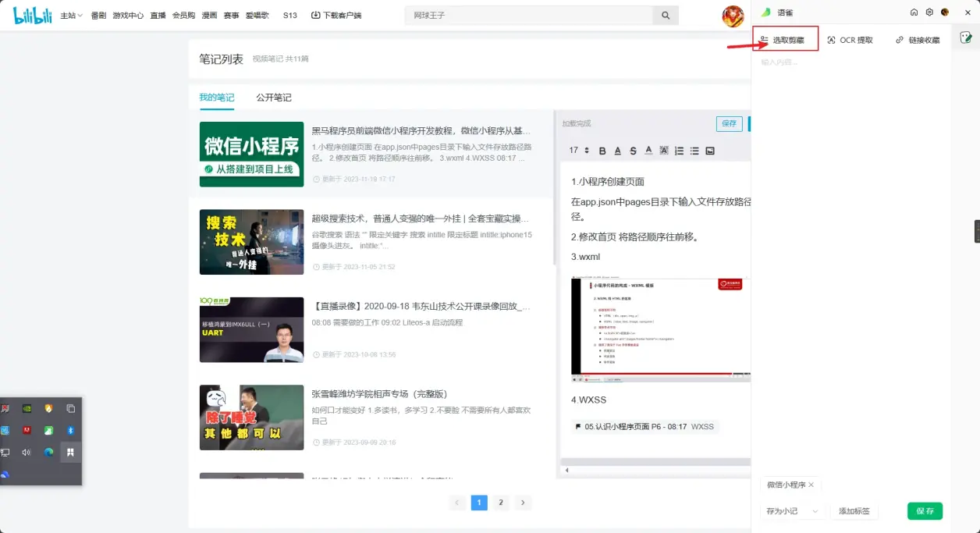The image size is (980, 533).
Task: Open the yellow shield security tray icon
Action: [x=48, y=408]
